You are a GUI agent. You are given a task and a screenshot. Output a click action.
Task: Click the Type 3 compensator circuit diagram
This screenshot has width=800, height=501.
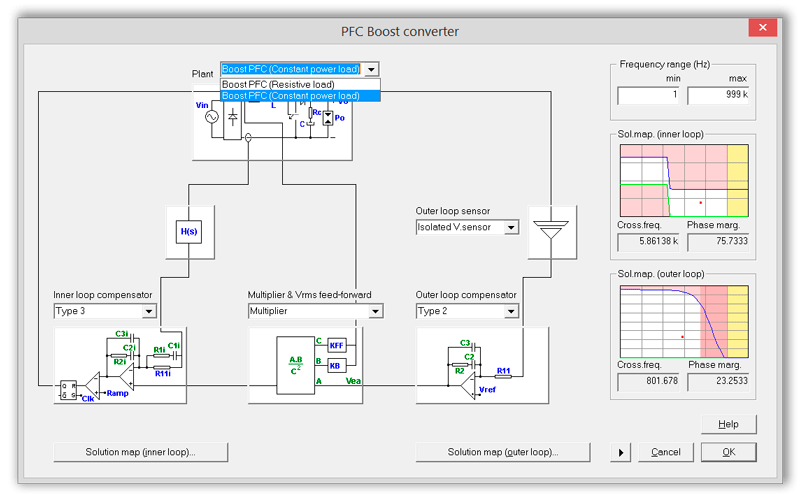tap(120, 365)
